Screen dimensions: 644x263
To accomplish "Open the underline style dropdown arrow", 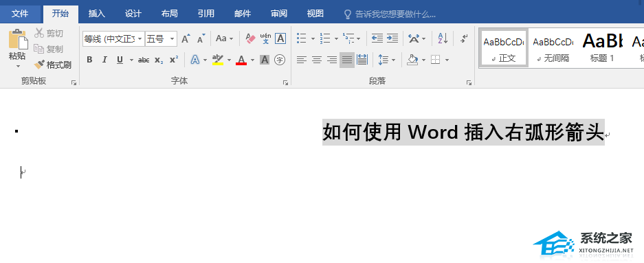I will (131, 60).
